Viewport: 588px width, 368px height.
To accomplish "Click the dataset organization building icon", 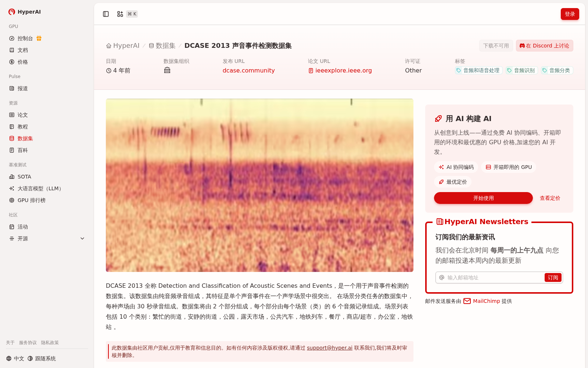I will coord(167,70).
